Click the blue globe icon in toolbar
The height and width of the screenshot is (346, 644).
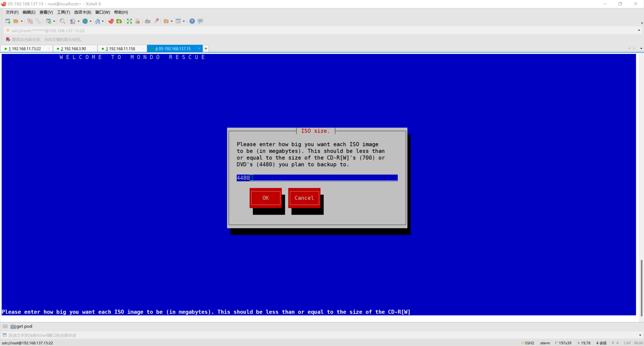point(85,21)
